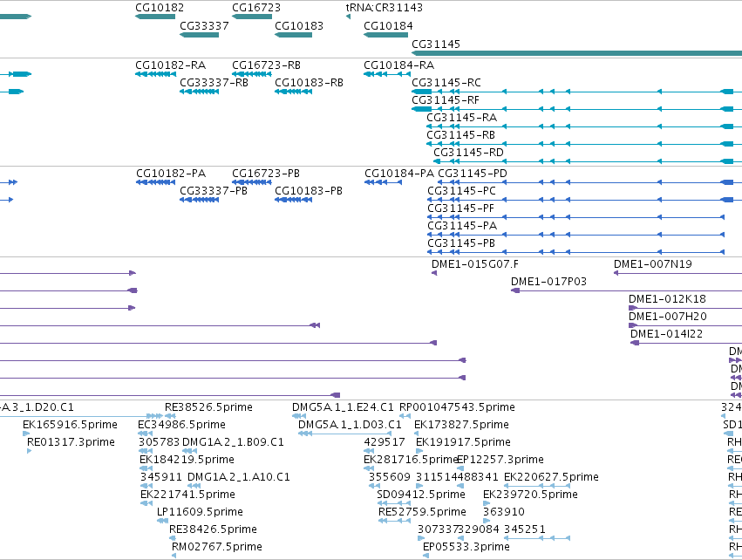742x560 pixels.
Task: Click the CG31145-RB transcript label
Action: point(461,135)
